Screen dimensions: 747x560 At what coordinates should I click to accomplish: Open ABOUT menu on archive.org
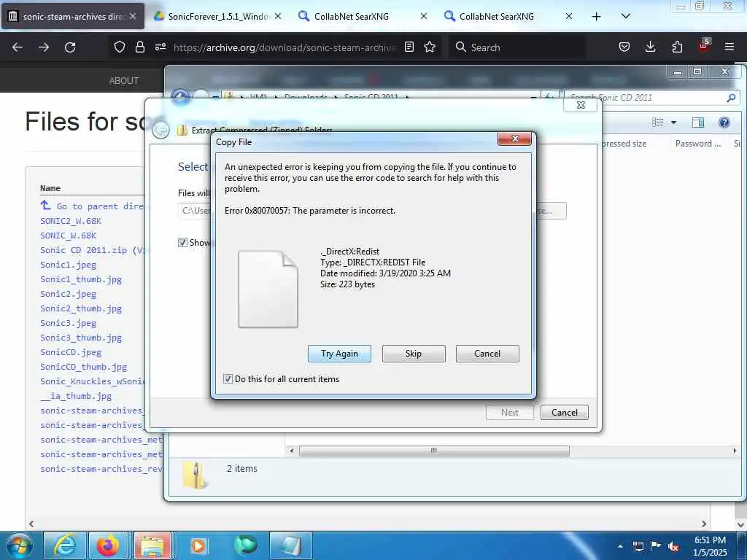pyautogui.click(x=124, y=80)
